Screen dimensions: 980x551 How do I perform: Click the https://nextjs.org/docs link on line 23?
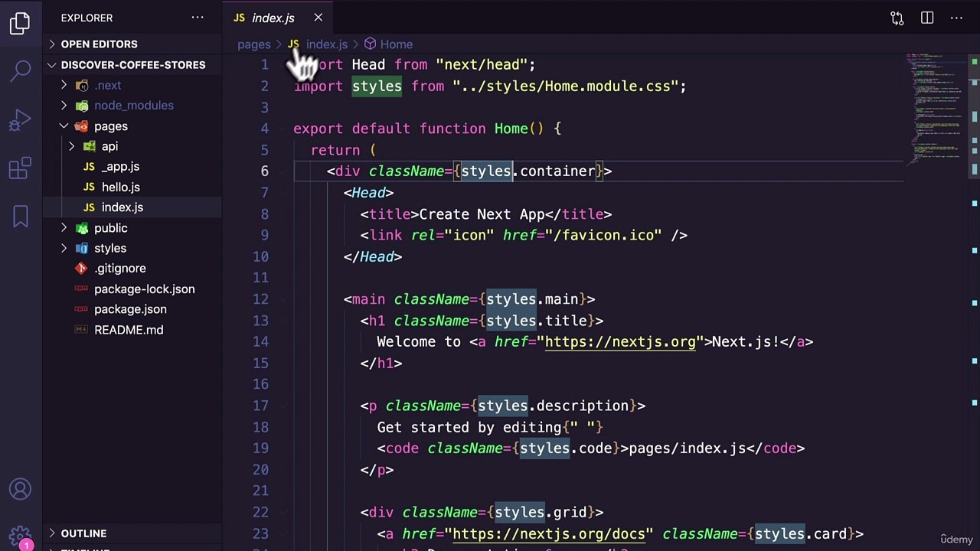[549, 534]
